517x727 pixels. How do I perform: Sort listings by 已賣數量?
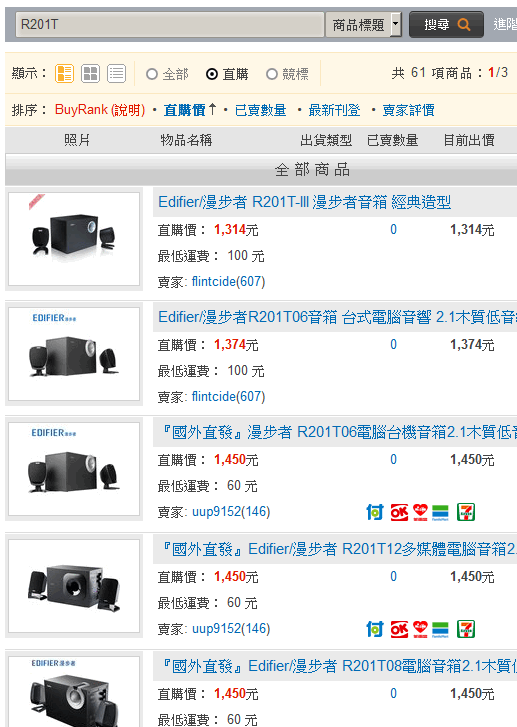[260, 110]
